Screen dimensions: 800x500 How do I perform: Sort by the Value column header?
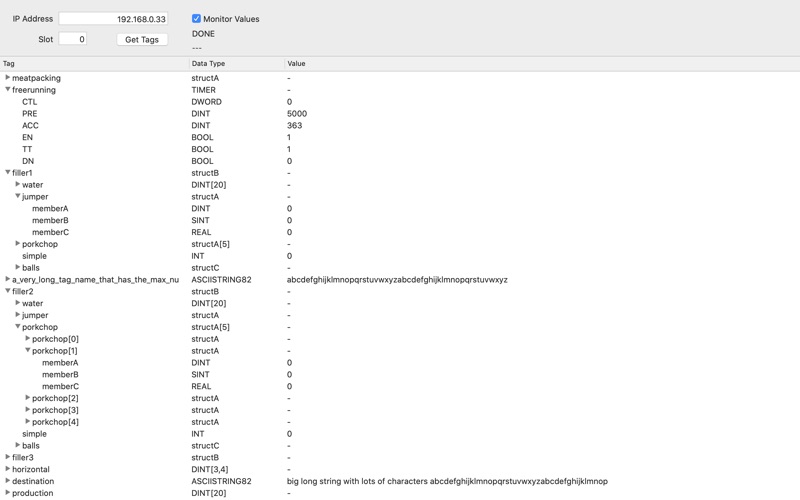542,64
